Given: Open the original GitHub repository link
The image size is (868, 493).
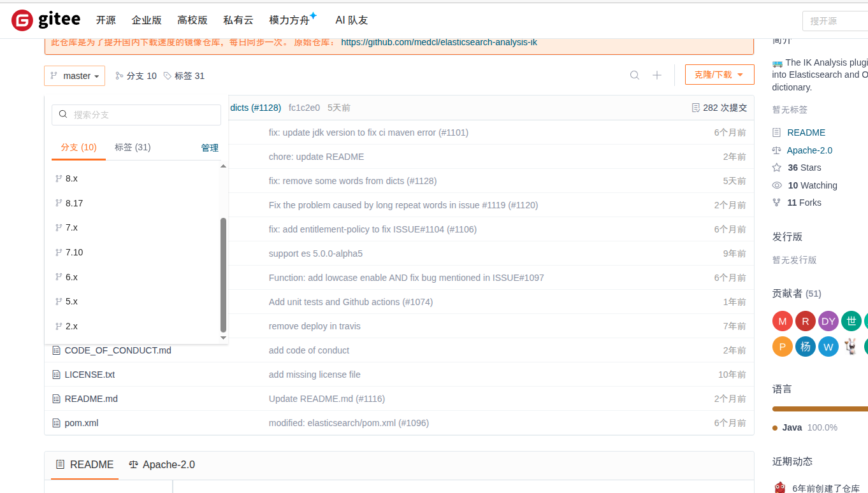Looking at the screenshot, I should click(x=439, y=43).
